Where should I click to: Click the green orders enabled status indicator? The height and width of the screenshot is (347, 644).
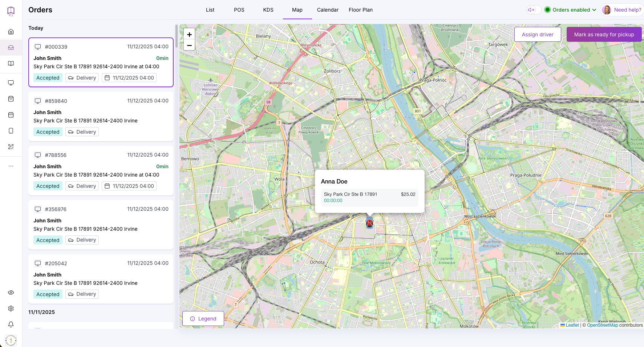point(548,10)
